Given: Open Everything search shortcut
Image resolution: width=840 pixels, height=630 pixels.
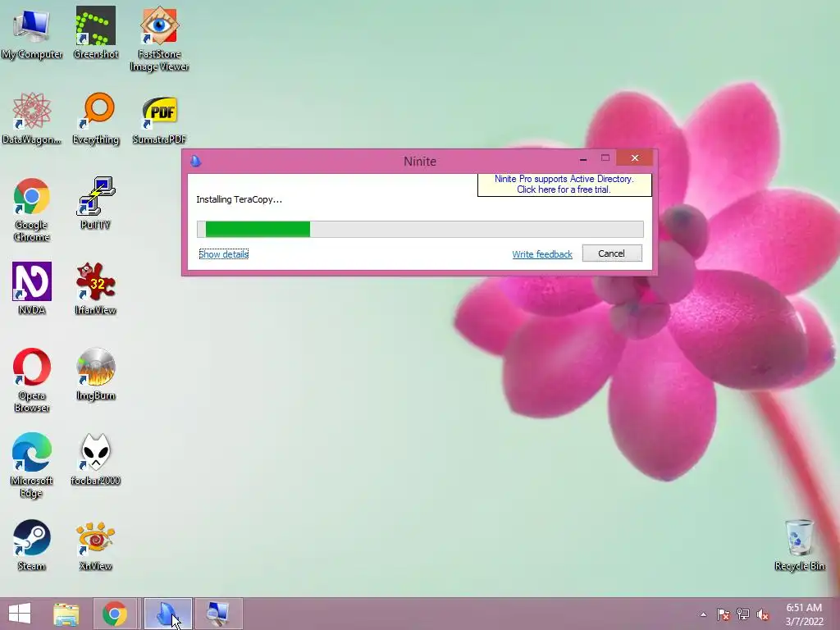Looking at the screenshot, I should [x=95, y=118].
